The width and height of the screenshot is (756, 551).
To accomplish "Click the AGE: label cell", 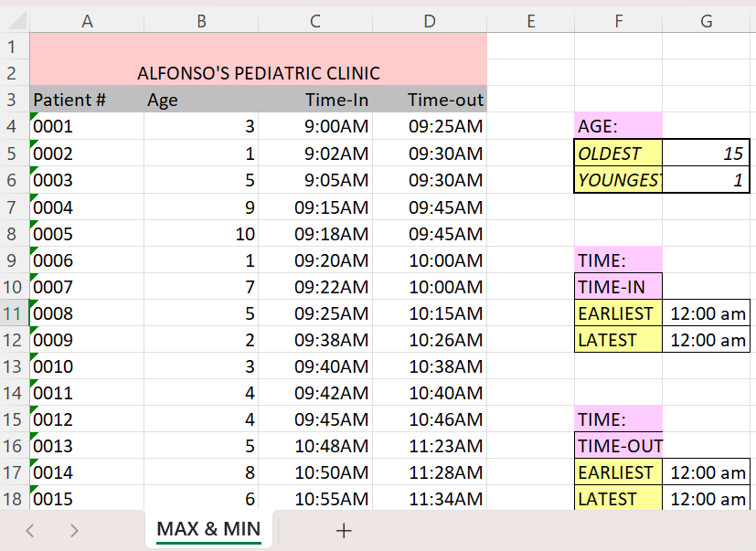I will click(619, 126).
